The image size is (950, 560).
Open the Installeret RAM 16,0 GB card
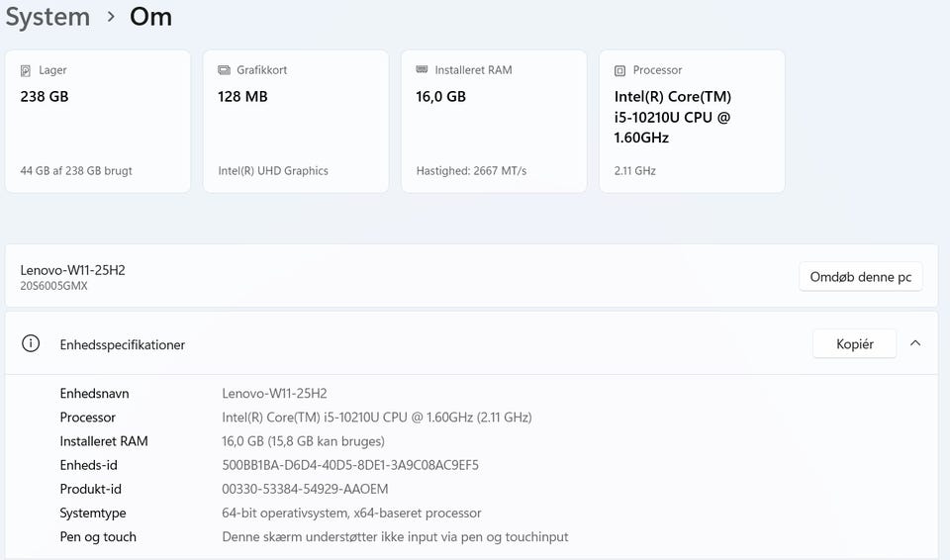(493, 121)
